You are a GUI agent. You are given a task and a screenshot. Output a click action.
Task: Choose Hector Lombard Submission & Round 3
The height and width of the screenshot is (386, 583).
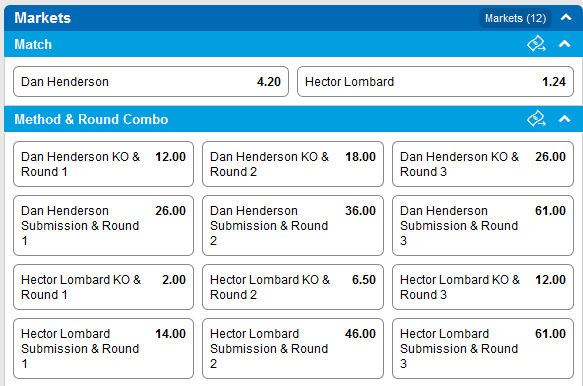pyautogui.click(x=483, y=348)
